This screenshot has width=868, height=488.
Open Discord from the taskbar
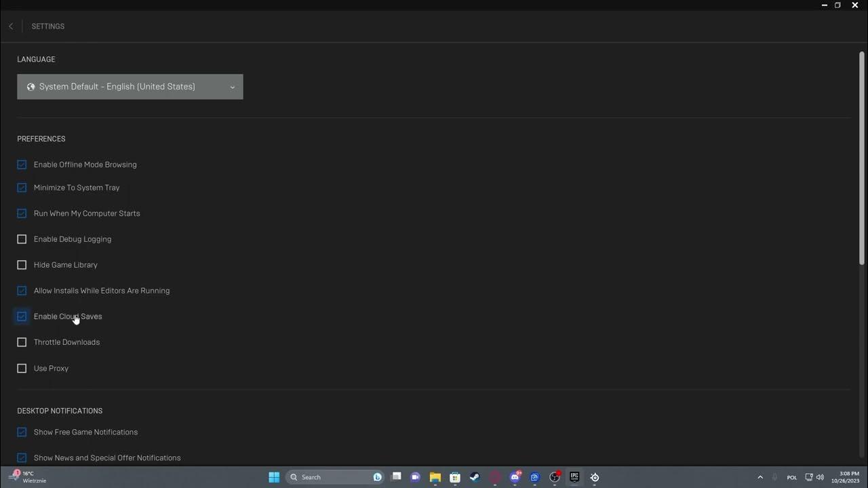coord(515,477)
